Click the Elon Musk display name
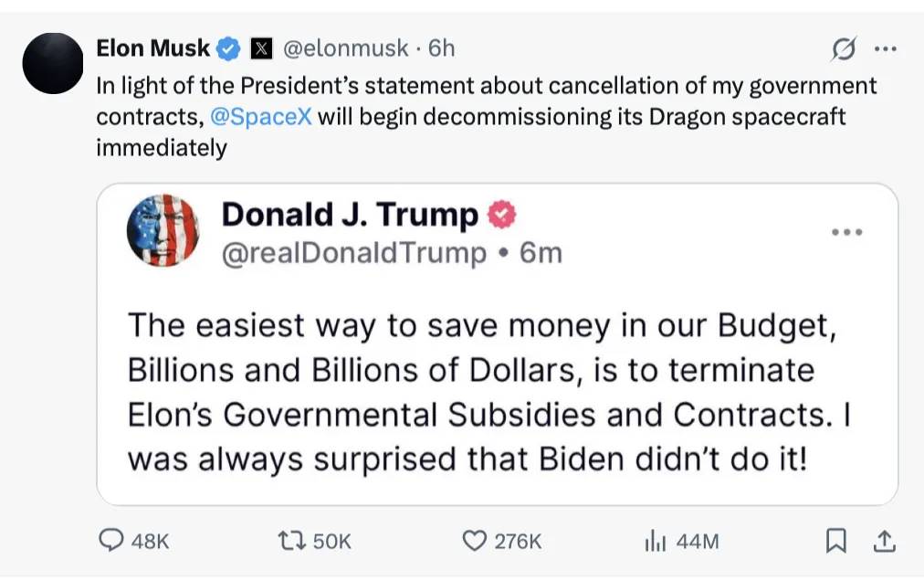The width and height of the screenshot is (924, 581). coord(153,48)
